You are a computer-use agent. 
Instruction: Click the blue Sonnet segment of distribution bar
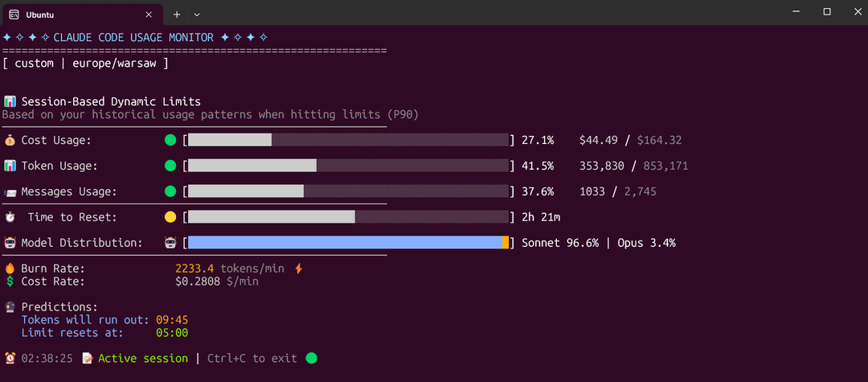point(345,243)
